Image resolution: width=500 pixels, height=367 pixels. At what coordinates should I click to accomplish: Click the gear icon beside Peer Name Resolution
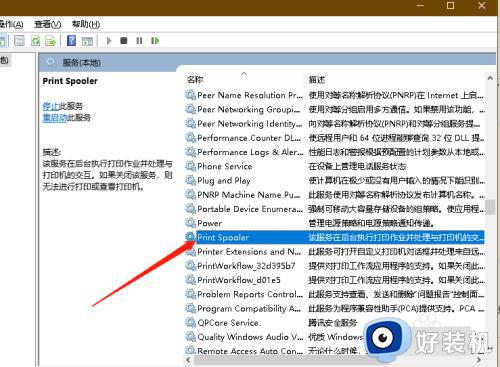(190, 95)
